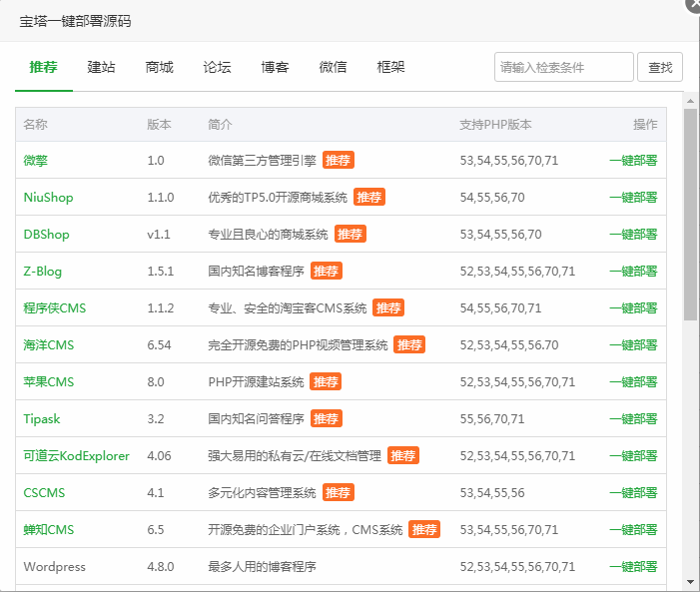Click the 推荐 badge in Tipask row
The height and width of the screenshot is (593, 700).
[327, 418]
